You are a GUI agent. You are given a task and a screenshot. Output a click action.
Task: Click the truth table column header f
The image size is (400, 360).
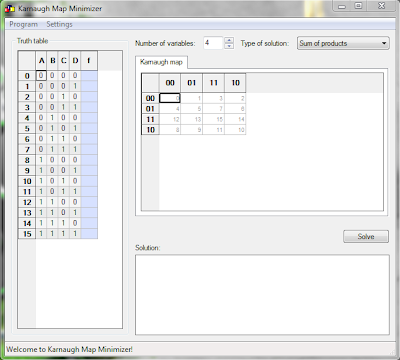89,61
